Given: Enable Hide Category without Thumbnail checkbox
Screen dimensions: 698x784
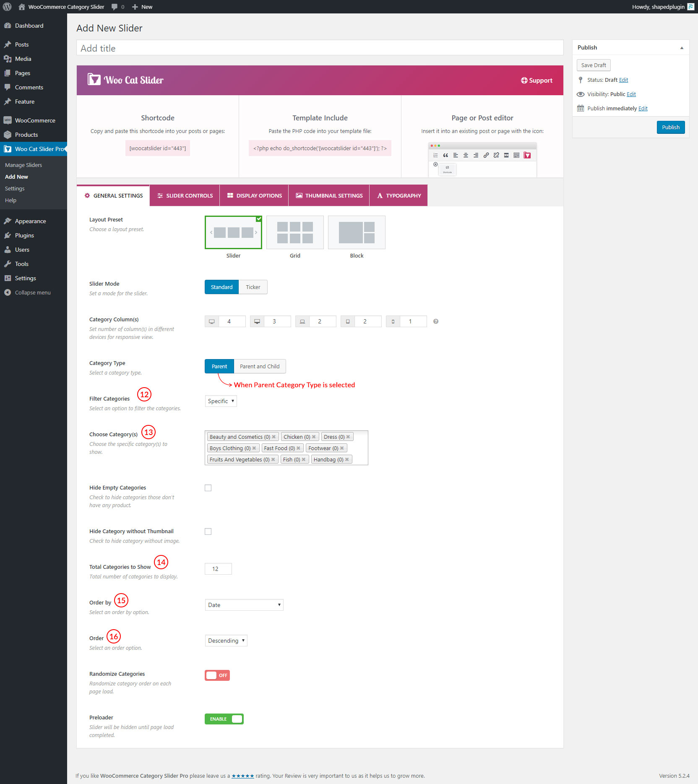Looking at the screenshot, I should tap(208, 531).
